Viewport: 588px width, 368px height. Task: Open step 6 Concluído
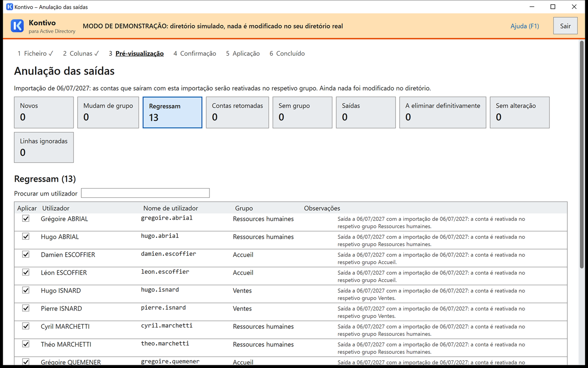tap(287, 53)
